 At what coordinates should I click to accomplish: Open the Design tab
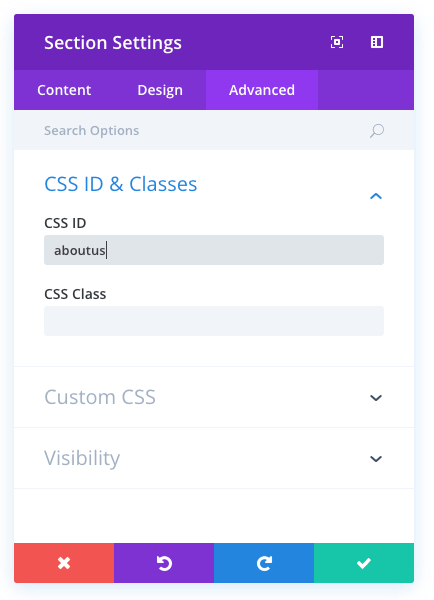pos(160,90)
